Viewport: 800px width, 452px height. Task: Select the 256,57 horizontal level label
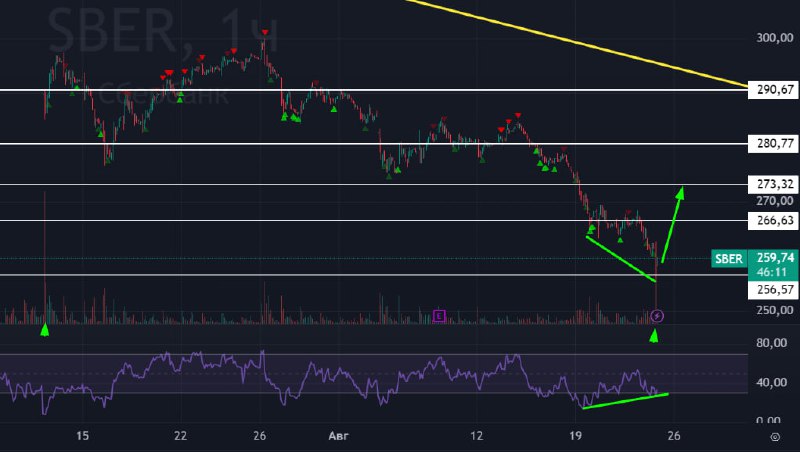click(x=773, y=290)
